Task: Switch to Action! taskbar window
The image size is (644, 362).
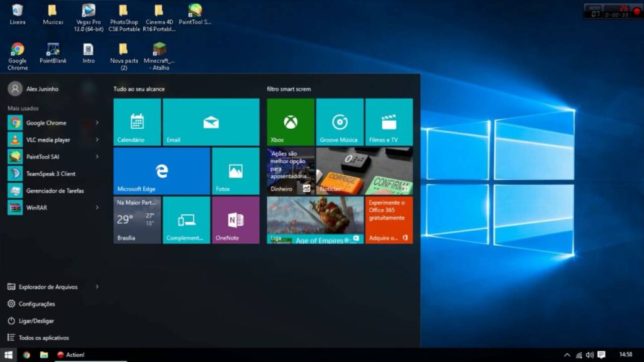Action: point(91,355)
